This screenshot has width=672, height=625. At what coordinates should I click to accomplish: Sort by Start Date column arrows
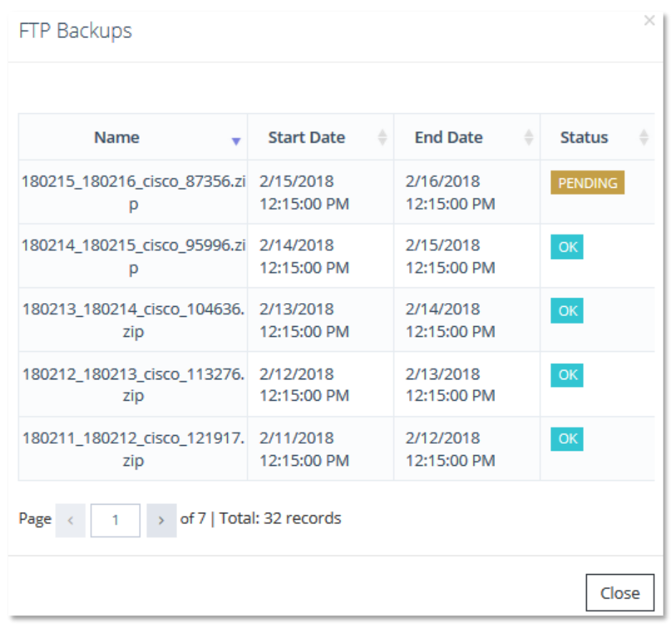383,138
